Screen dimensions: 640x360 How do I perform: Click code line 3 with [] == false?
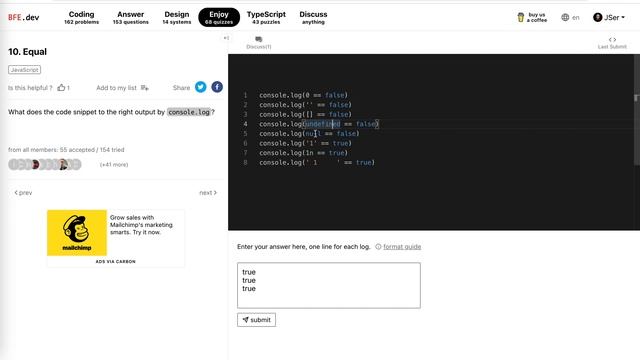click(305, 114)
